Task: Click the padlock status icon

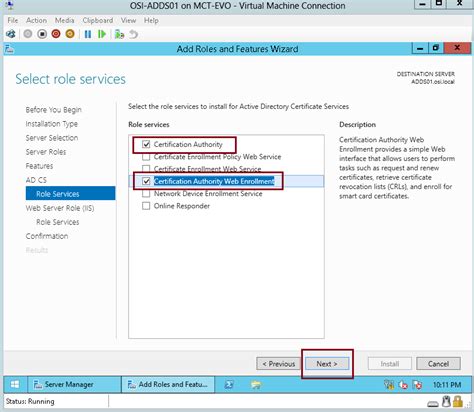Action: pyautogui.click(x=458, y=401)
